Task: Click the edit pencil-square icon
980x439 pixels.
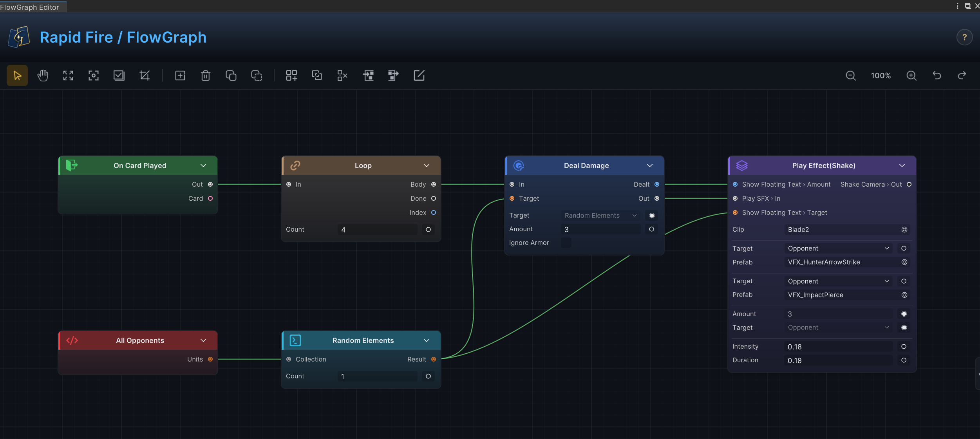Action: [419, 76]
